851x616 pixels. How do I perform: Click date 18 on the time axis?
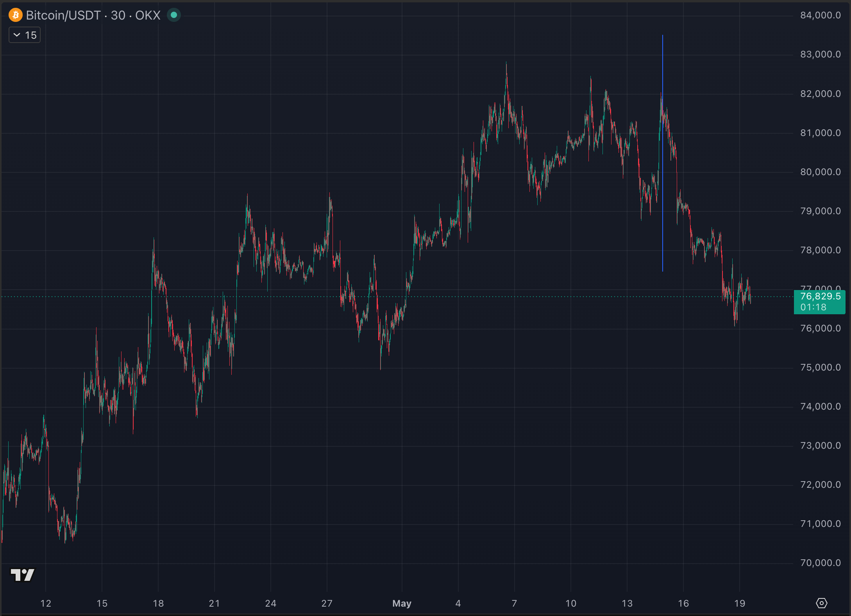click(x=158, y=603)
